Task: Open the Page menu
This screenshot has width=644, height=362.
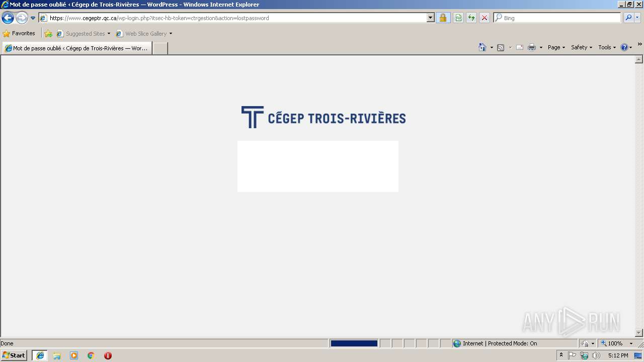Action: pyautogui.click(x=556, y=47)
